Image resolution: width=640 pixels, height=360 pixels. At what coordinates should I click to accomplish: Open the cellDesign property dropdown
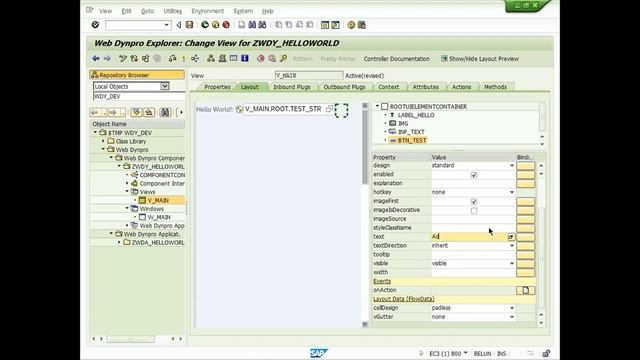(x=511, y=308)
